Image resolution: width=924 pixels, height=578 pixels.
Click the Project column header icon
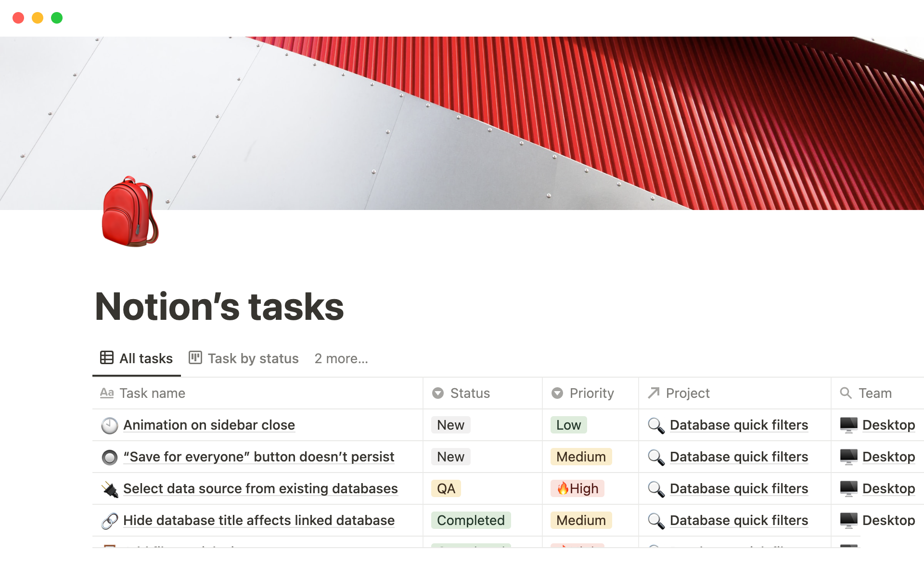tap(653, 393)
